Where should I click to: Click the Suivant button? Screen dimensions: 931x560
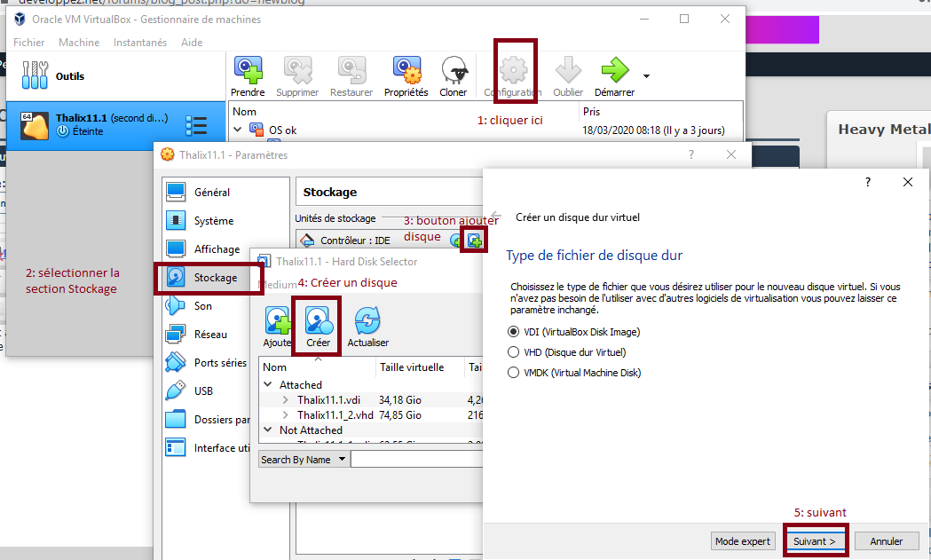pyautogui.click(x=816, y=541)
